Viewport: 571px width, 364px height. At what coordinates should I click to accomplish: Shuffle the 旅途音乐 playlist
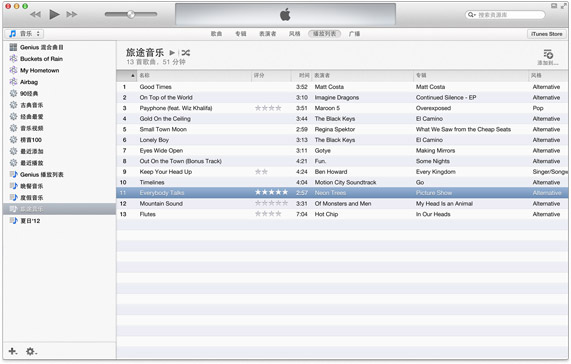pyautogui.click(x=186, y=53)
